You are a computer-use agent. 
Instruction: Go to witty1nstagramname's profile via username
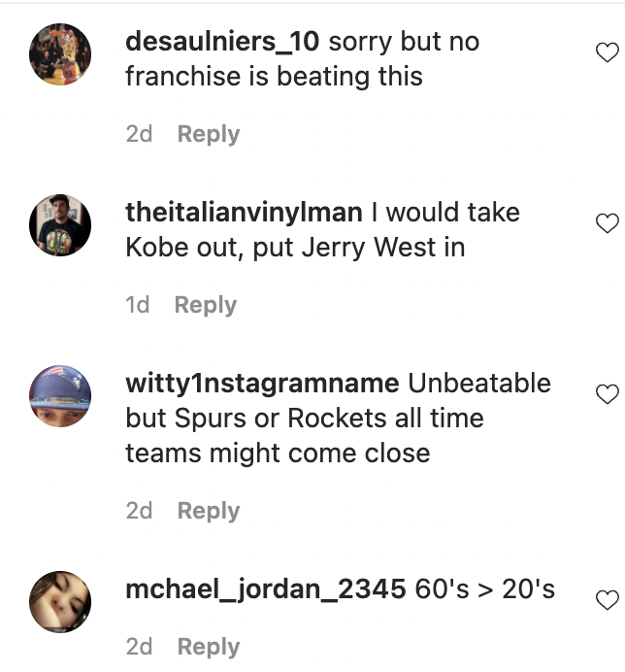tap(262, 384)
